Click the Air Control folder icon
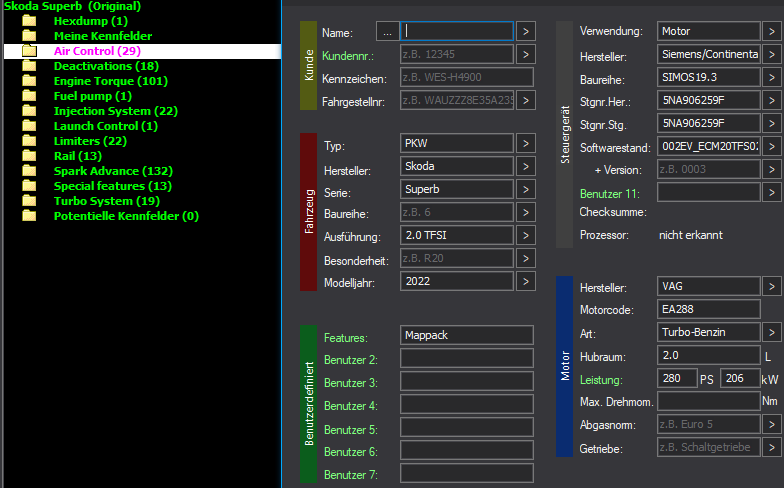Viewport: 784px width, 488px height. click(x=30, y=51)
